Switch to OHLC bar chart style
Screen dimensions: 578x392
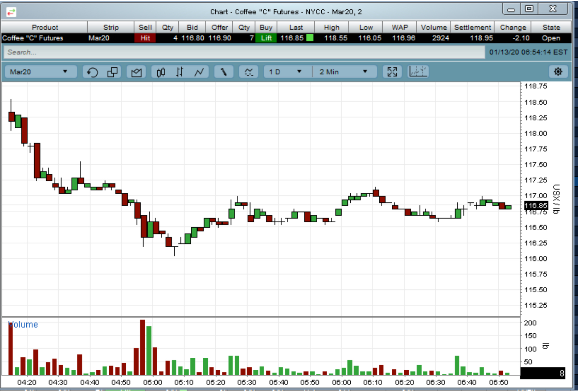[x=180, y=72]
